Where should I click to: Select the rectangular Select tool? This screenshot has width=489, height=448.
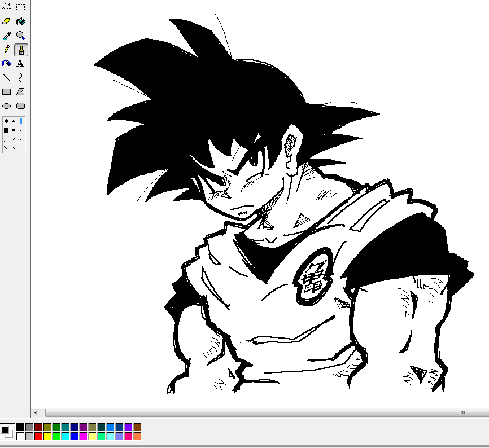[x=20, y=7]
